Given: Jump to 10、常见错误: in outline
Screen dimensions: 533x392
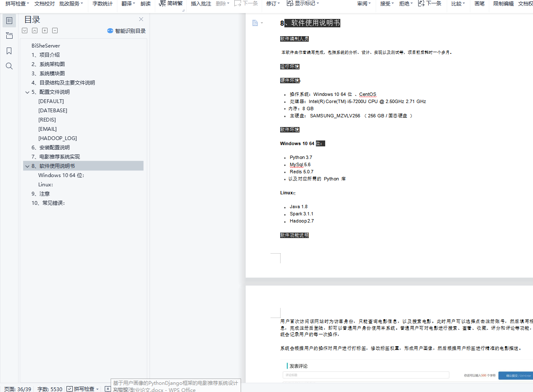Looking at the screenshot, I should coord(48,203).
